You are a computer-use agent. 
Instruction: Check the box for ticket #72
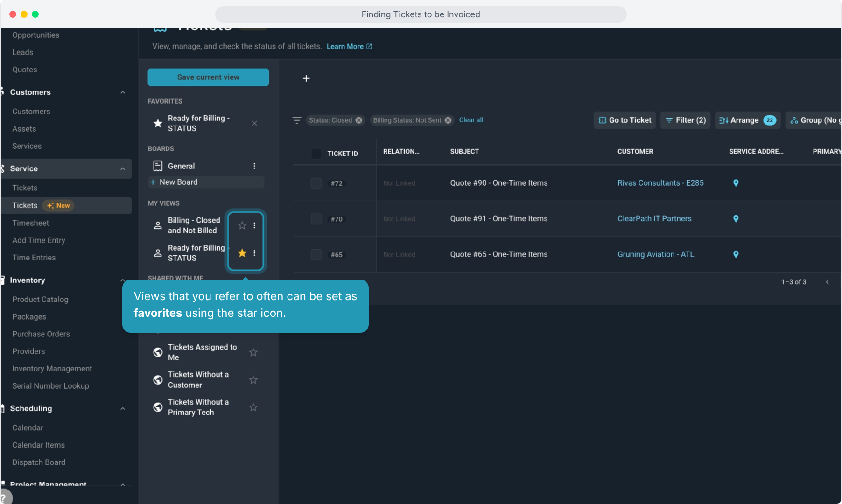316,183
